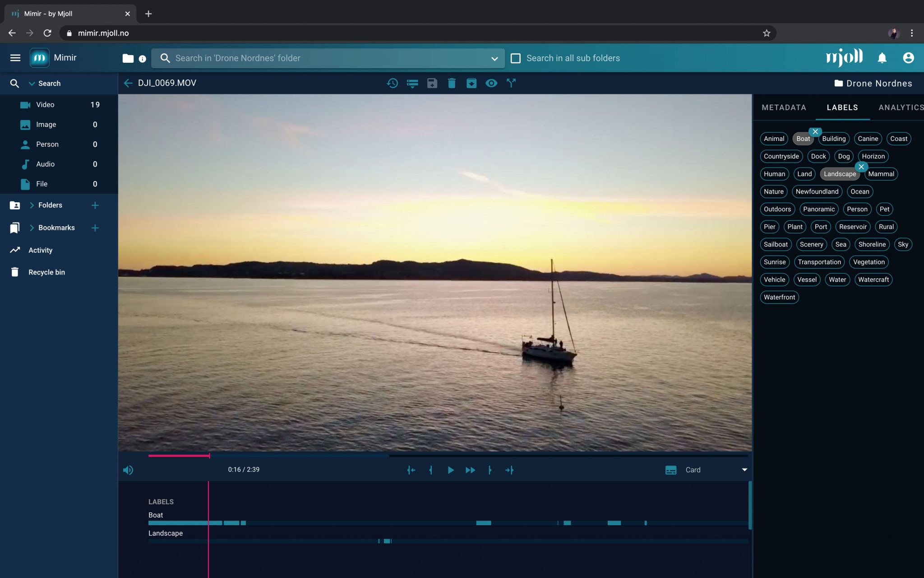Mute the video volume speaker icon

[x=128, y=470]
